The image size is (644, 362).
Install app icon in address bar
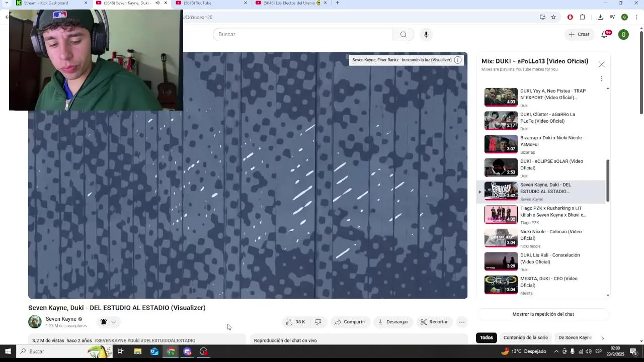(542, 17)
